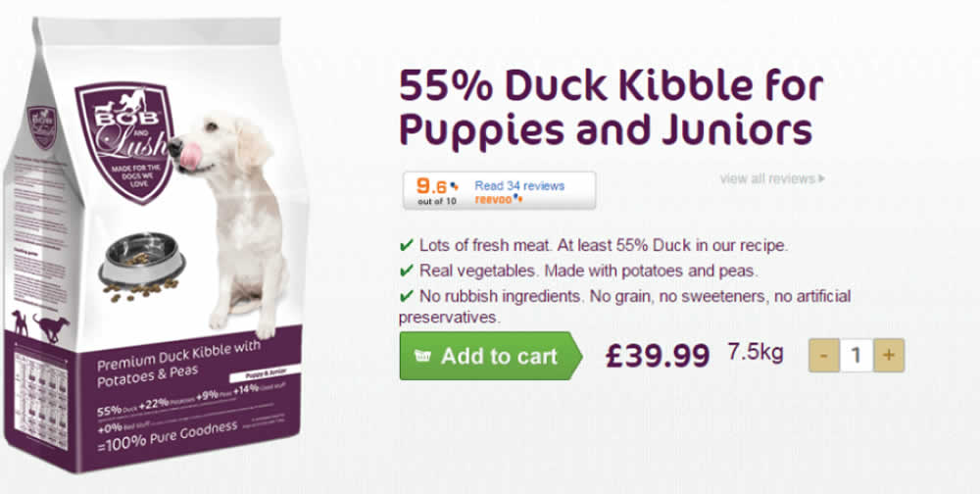980x494 pixels.
Task: Click the Add to cart button
Action: pyautogui.click(x=489, y=356)
